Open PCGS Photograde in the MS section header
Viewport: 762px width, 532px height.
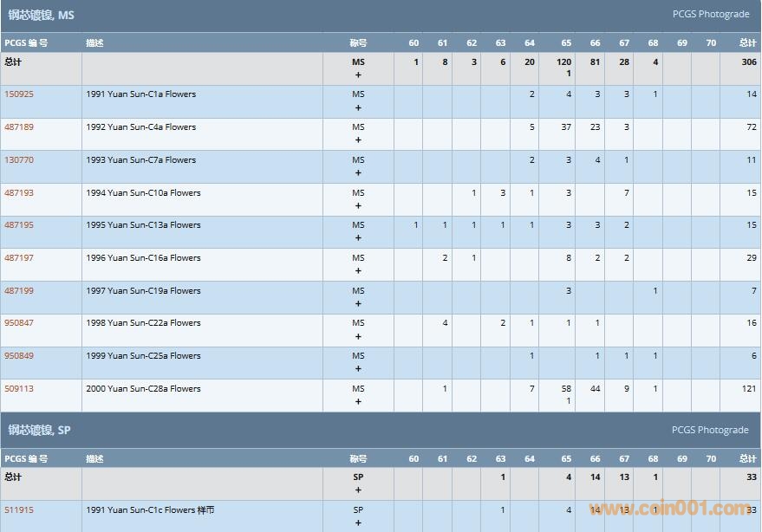710,15
